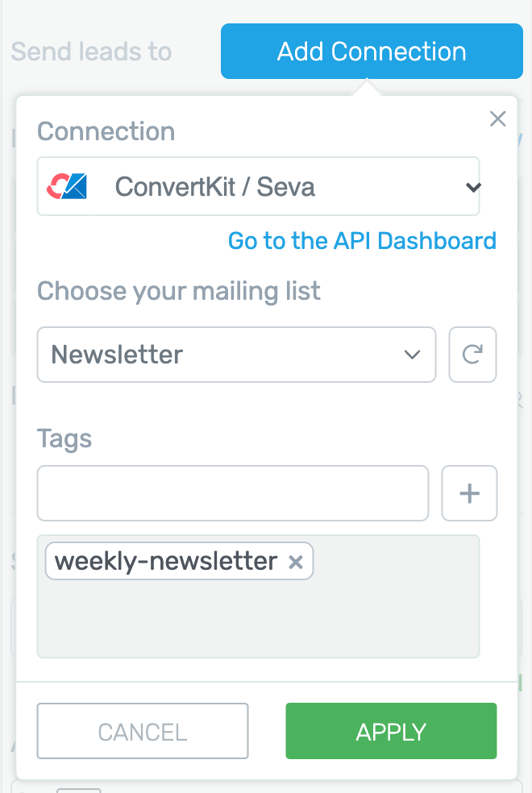The height and width of the screenshot is (793, 532).
Task: Click the weekly-newsletter tag chip
Action: pyautogui.click(x=166, y=562)
